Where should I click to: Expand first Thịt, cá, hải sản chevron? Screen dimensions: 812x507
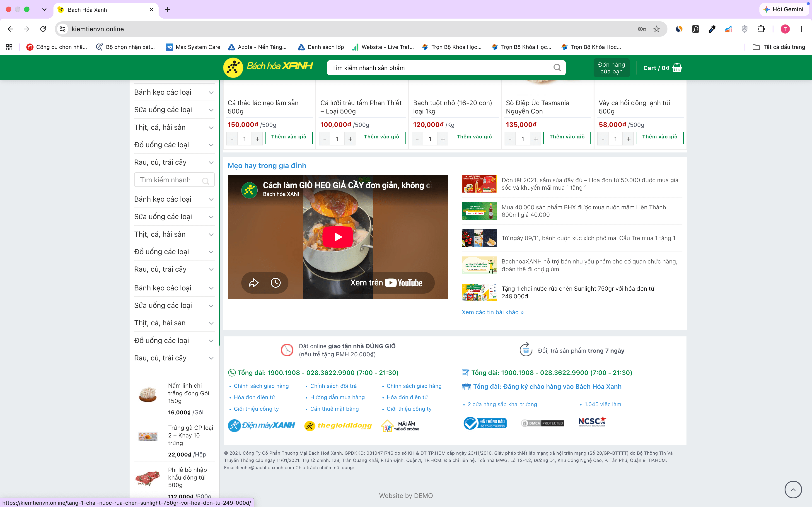coord(211,127)
